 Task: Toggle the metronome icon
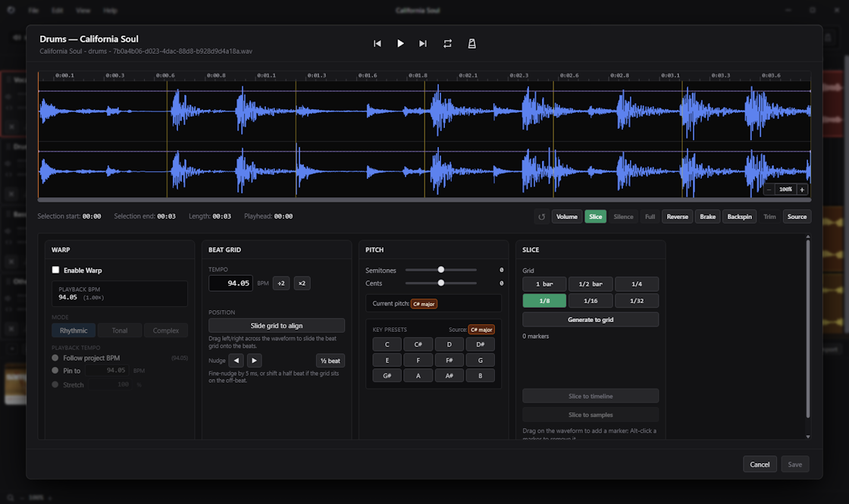(471, 43)
